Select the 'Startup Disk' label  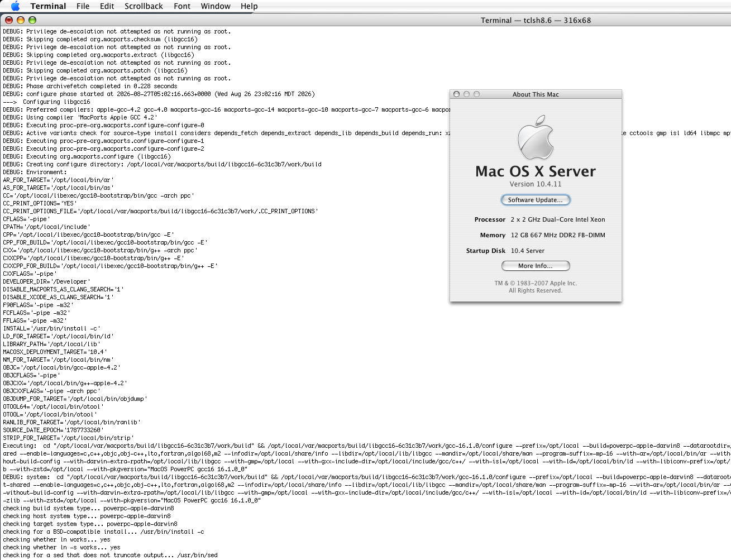(486, 251)
